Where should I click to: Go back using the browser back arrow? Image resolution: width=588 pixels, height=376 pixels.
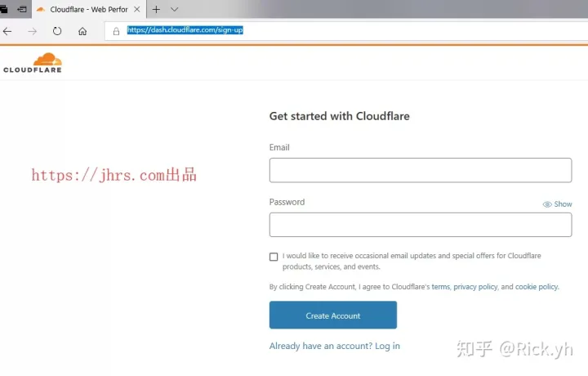pyautogui.click(x=7, y=31)
